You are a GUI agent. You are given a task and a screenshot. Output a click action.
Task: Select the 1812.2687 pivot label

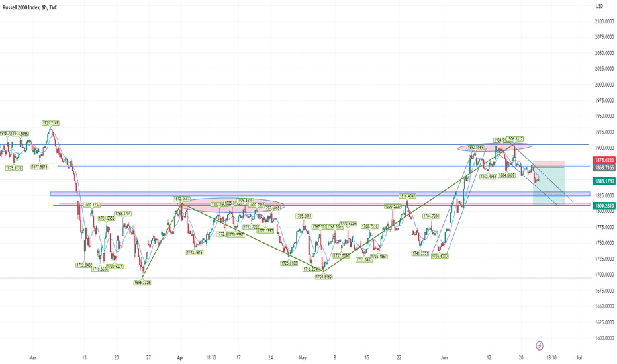point(181,199)
